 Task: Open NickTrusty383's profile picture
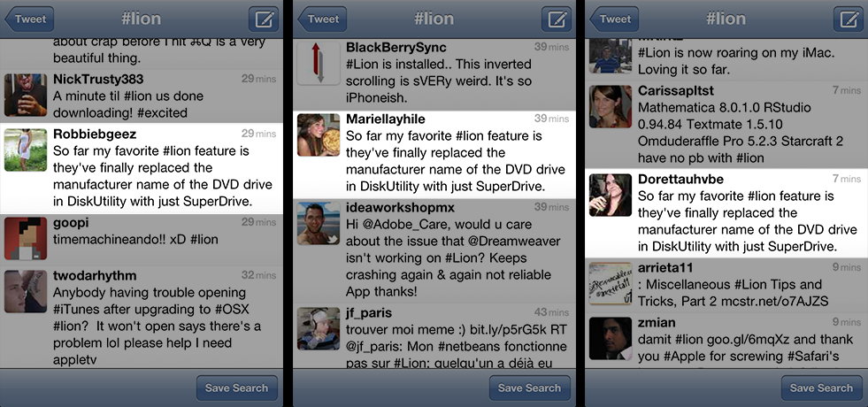pyautogui.click(x=26, y=95)
